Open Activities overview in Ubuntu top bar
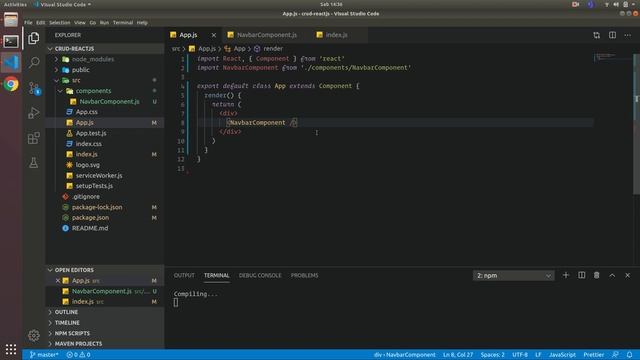640x360 pixels. [15, 4]
